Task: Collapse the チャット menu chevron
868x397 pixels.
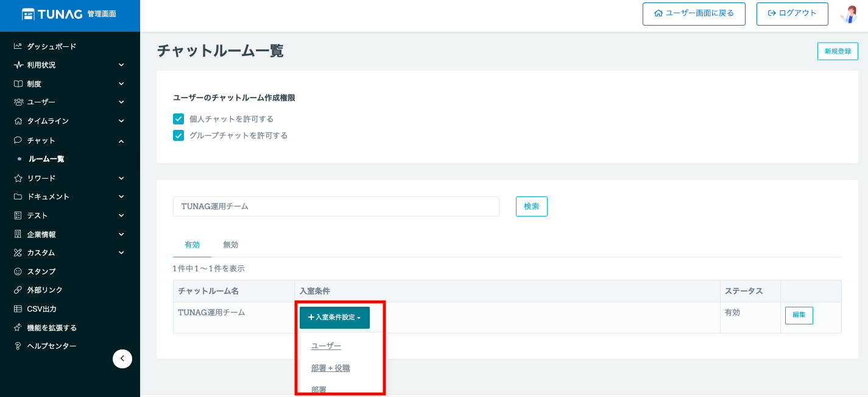Action: pyautogui.click(x=121, y=141)
